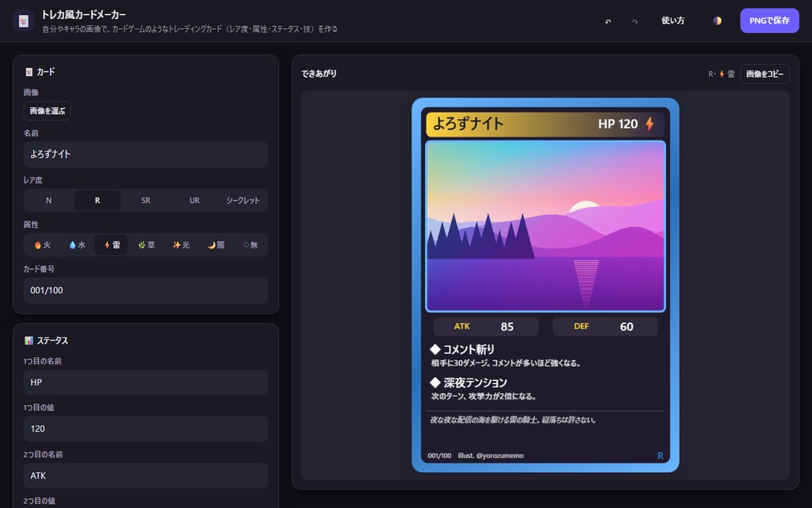
Task: Select the 水 water attribute
Action: tap(77, 245)
